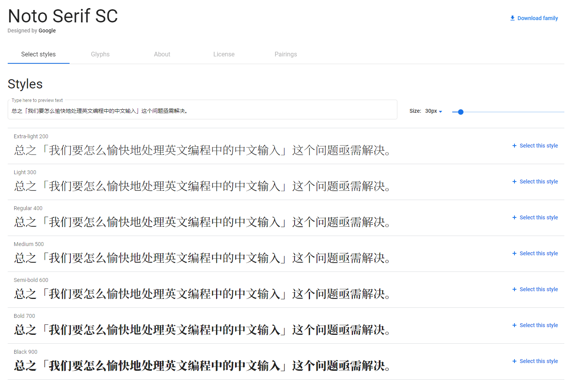This screenshot has width=574, height=392.
Task: Click the Styles section heading
Action: [x=25, y=84]
